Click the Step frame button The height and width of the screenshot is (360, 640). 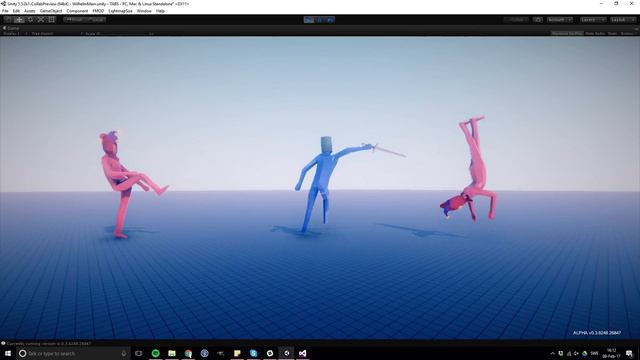point(330,20)
